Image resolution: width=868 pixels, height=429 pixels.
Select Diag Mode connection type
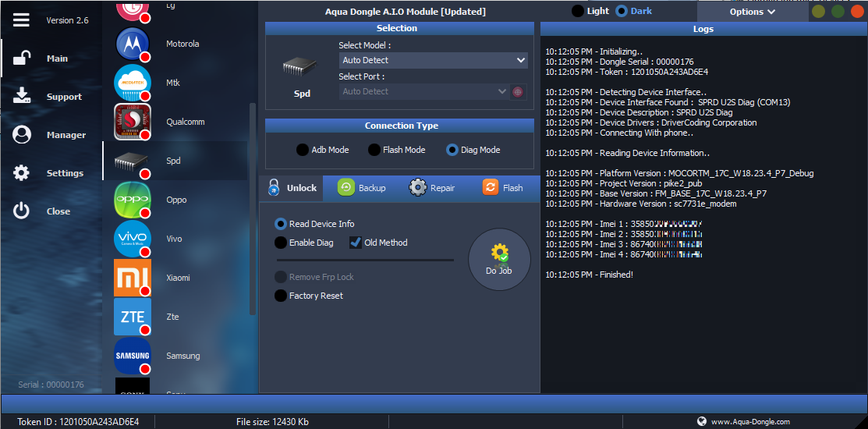tap(473, 150)
